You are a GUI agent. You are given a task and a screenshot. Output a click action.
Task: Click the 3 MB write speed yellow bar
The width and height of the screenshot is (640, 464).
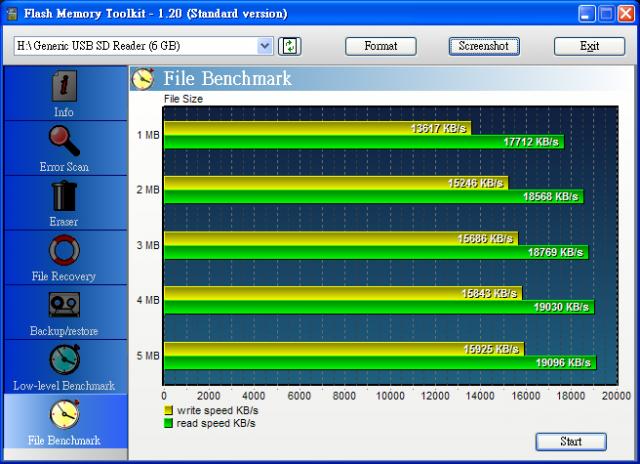(341, 238)
